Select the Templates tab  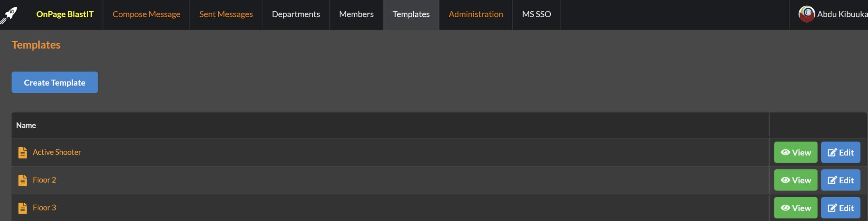(411, 14)
